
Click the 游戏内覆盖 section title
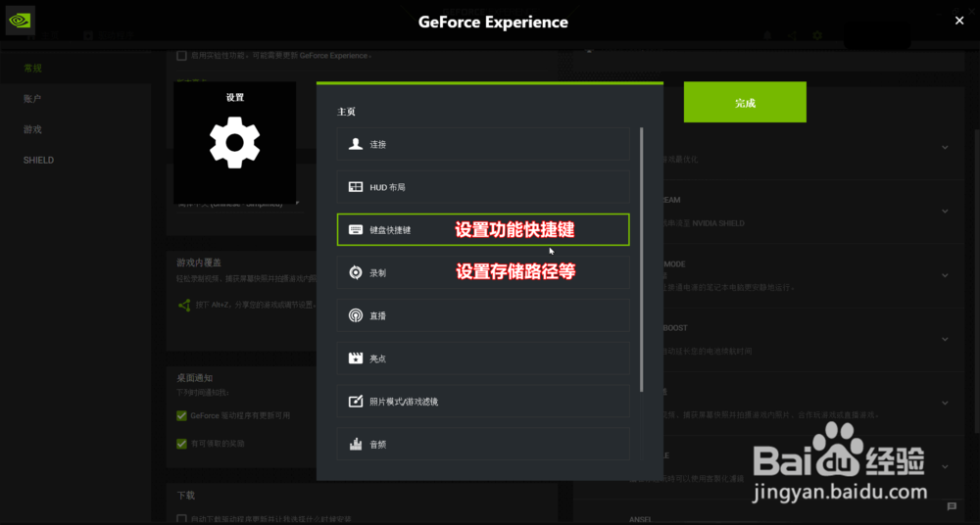click(199, 262)
